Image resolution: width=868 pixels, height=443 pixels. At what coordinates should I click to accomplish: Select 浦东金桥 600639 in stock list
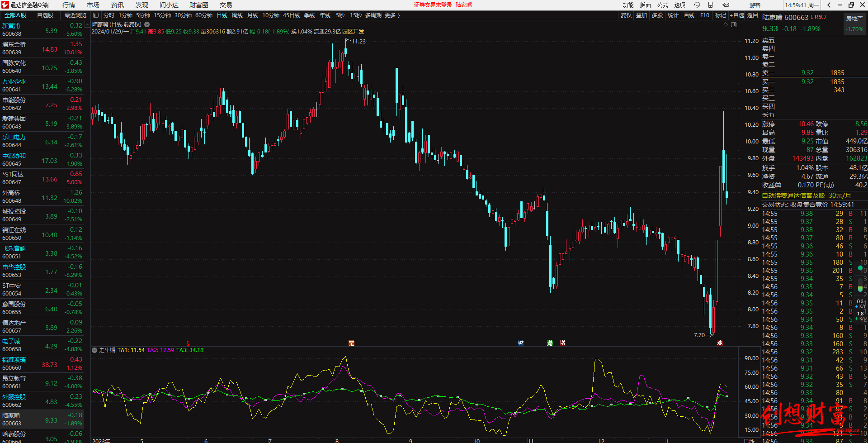[42, 48]
